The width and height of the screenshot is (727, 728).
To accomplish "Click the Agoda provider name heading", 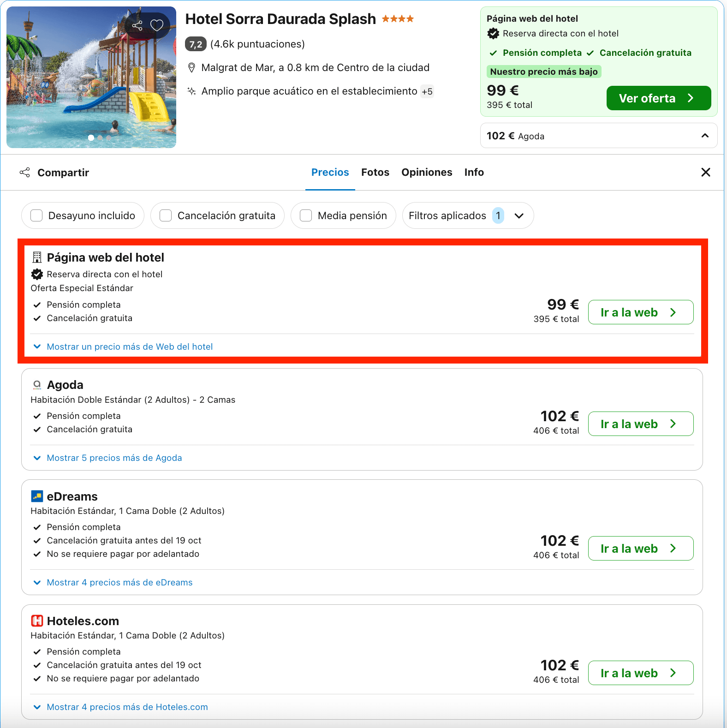I will click(x=65, y=385).
